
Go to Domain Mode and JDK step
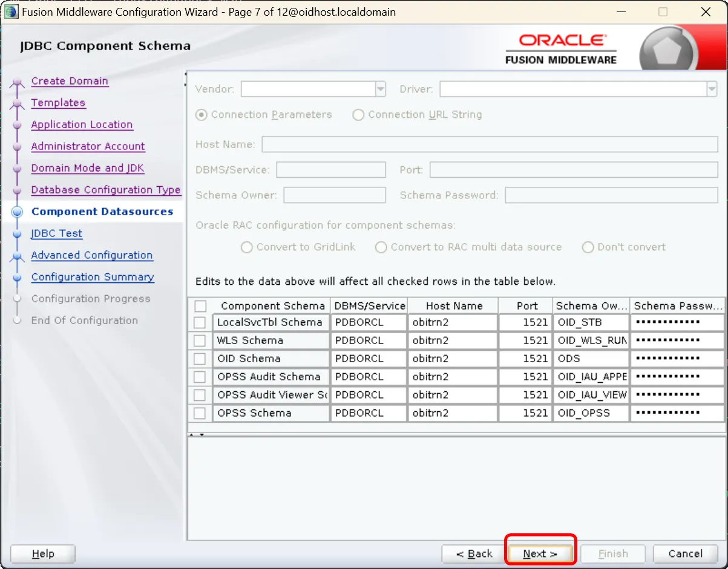pos(88,168)
